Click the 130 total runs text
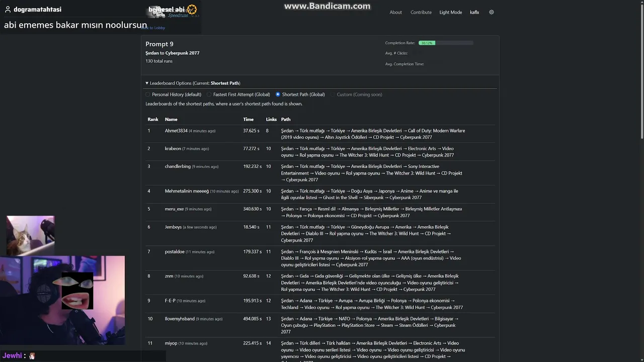This screenshot has width=644, height=362. click(x=159, y=61)
